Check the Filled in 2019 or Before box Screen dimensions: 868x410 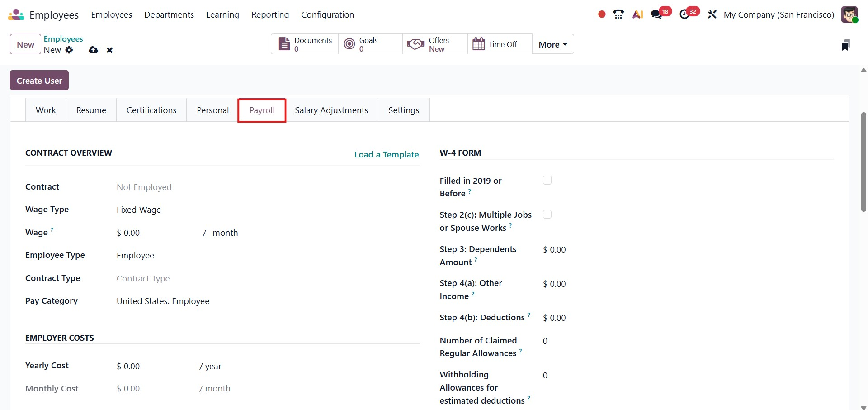(x=547, y=180)
